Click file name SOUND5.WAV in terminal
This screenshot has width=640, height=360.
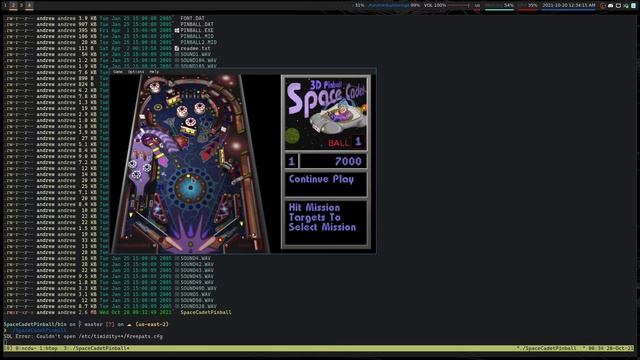196,294
